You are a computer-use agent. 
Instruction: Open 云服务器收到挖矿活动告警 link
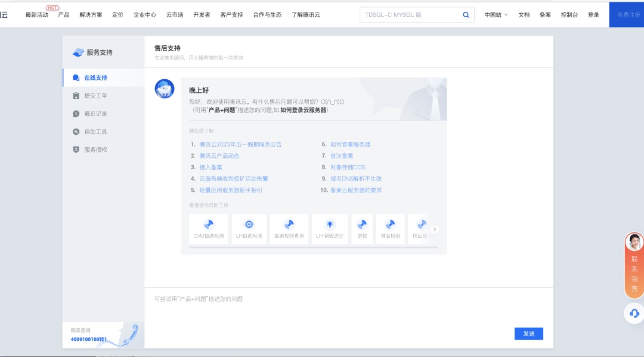tap(234, 179)
